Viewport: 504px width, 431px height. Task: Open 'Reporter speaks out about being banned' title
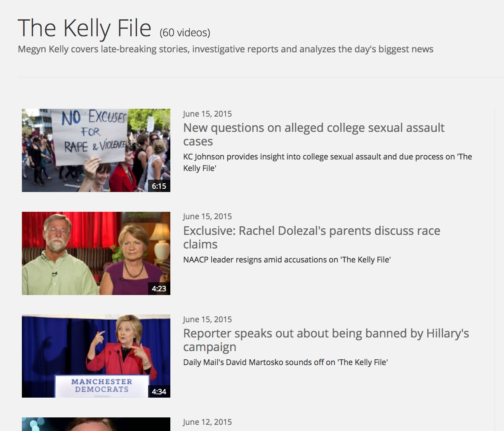coord(326,340)
